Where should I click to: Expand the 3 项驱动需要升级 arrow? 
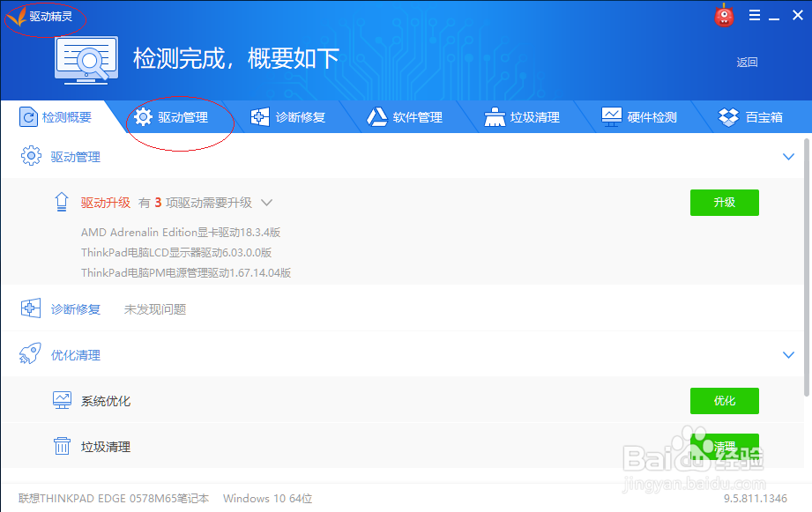coord(267,203)
